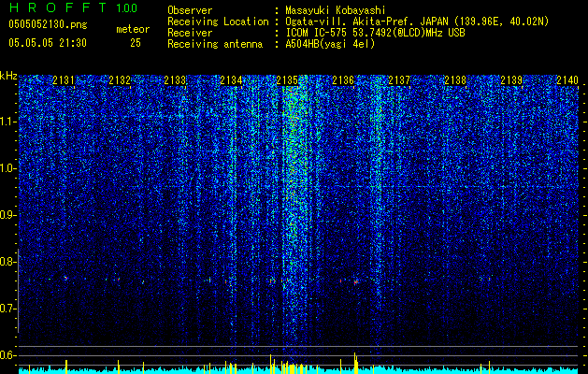Screen dimensions: 588x374
Task: Click the 0.6 kHz frequency label
Action: click(8, 355)
